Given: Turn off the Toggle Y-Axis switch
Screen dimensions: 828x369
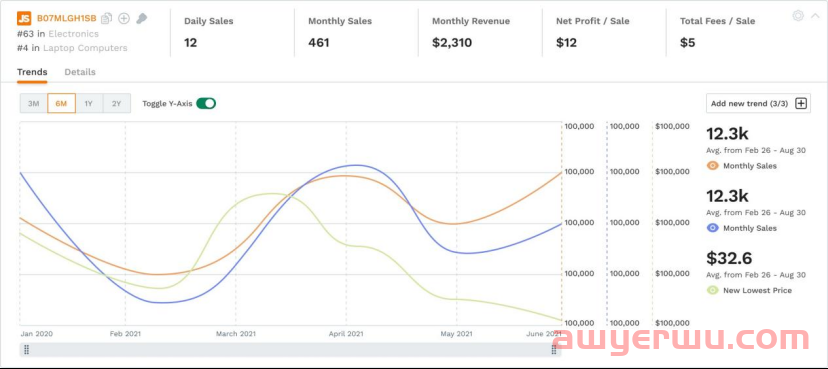Looking at the screenshot, I should point(206,103).
